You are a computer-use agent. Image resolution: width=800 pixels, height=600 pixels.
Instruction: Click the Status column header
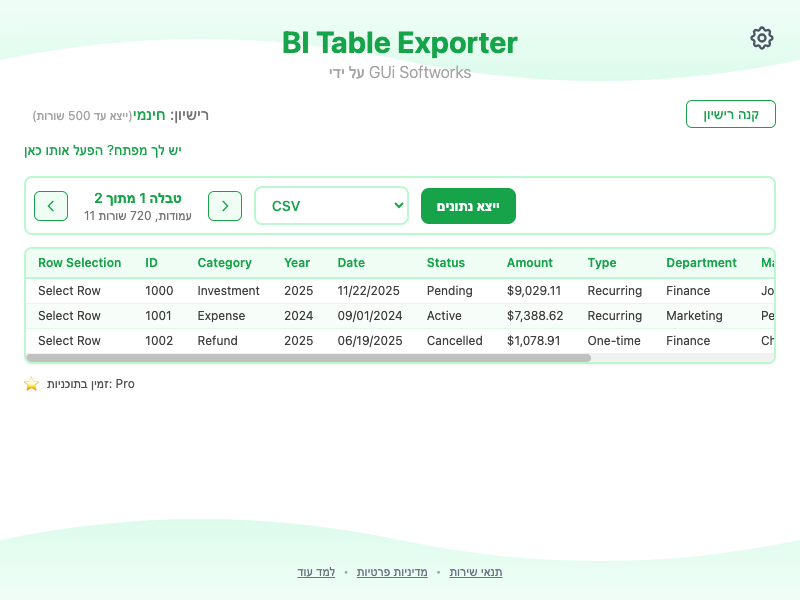(x=445, y=263)
